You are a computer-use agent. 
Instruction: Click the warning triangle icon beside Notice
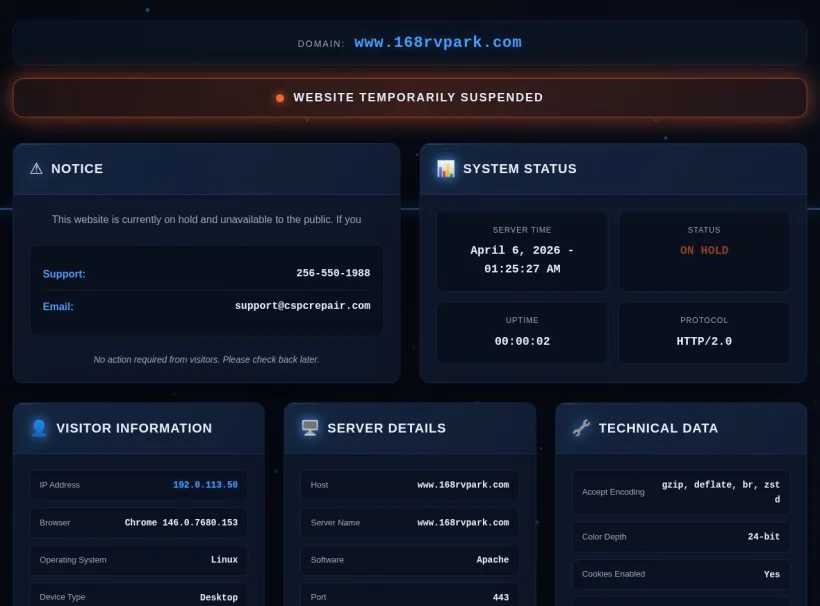pos(36,169)
